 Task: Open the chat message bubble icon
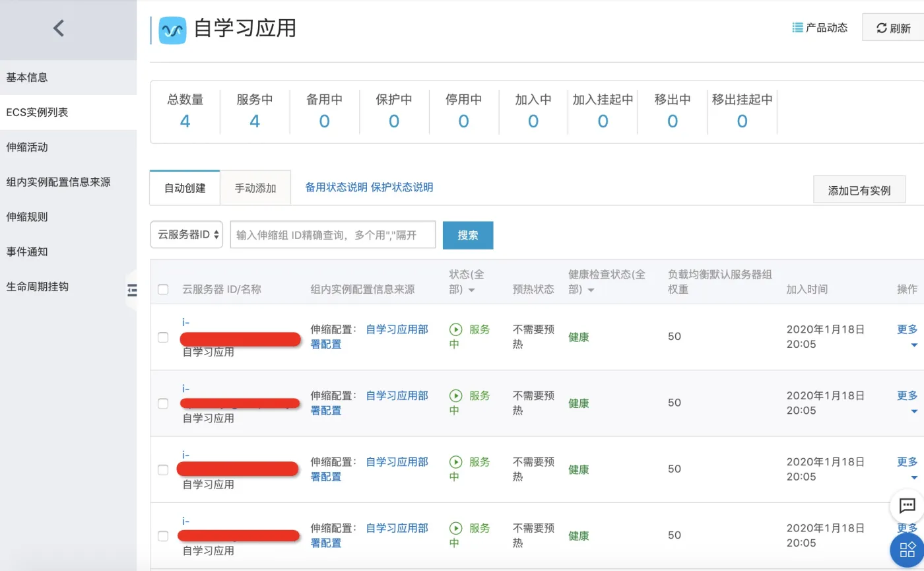click(907, 506)
